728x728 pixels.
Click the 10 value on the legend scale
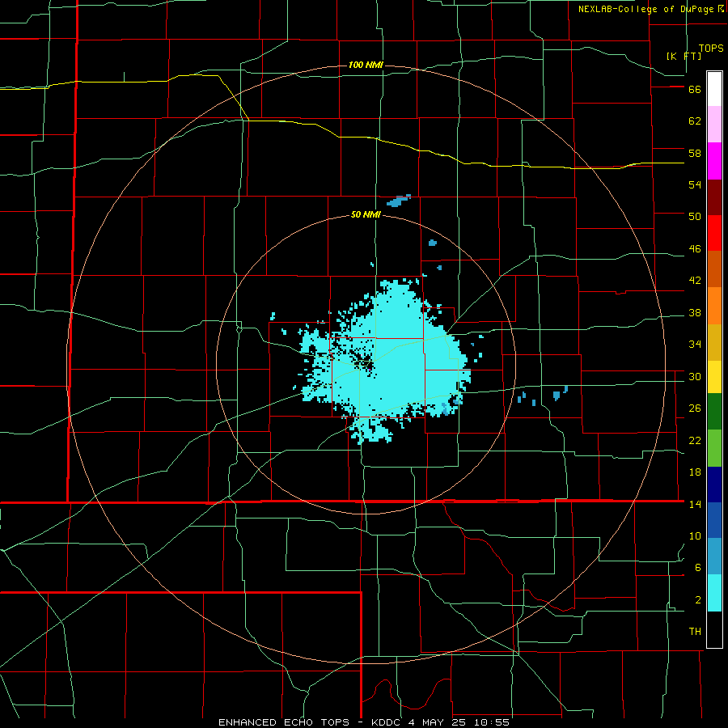(x=695, y=536)
